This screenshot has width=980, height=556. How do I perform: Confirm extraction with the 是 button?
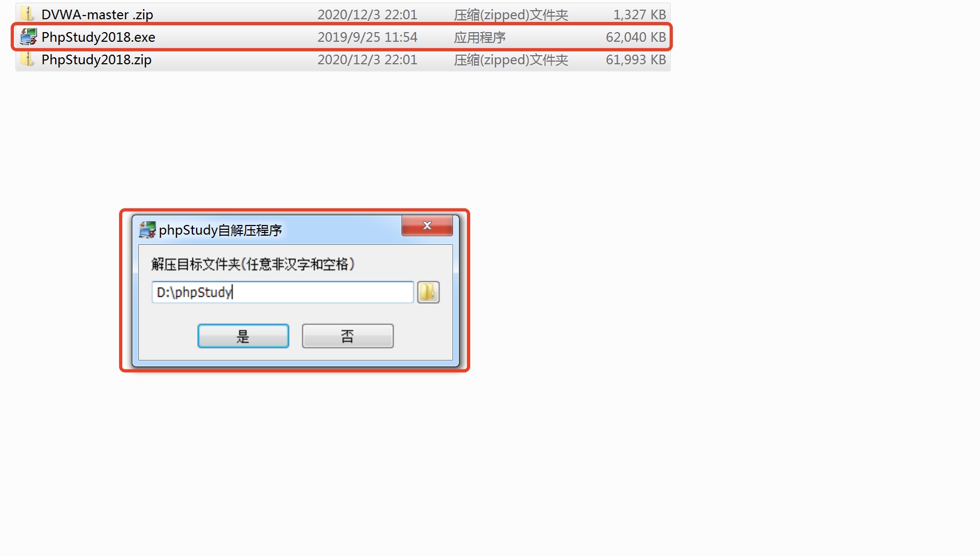[243, 336]
